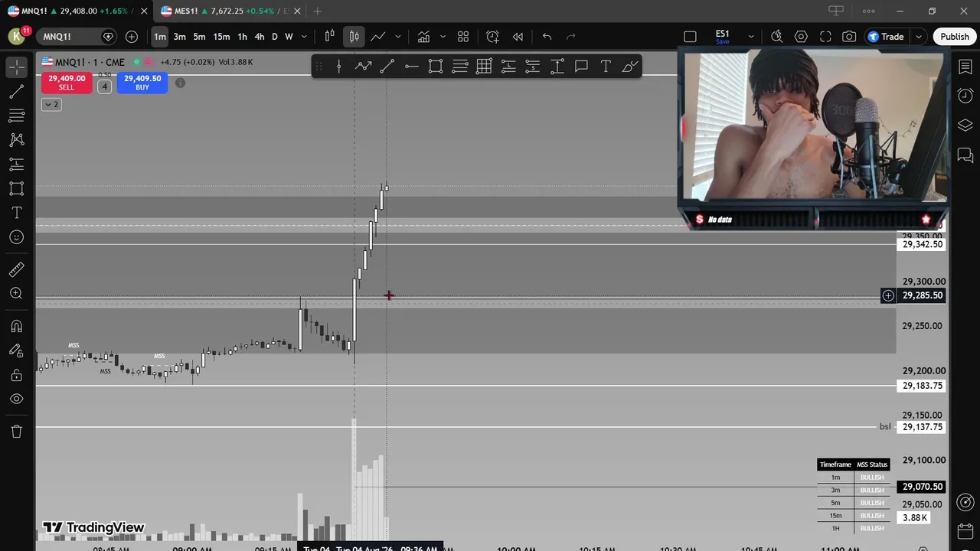This screenshot has width=980, height=551.
Task: Pick the table grid tool in floating toolbar
Action: coord(484,67)
